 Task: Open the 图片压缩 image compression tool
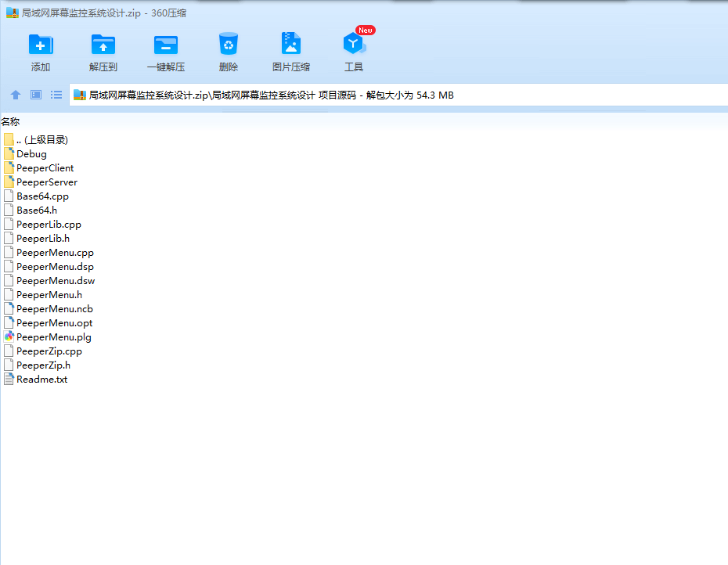(x=291, y=44)
